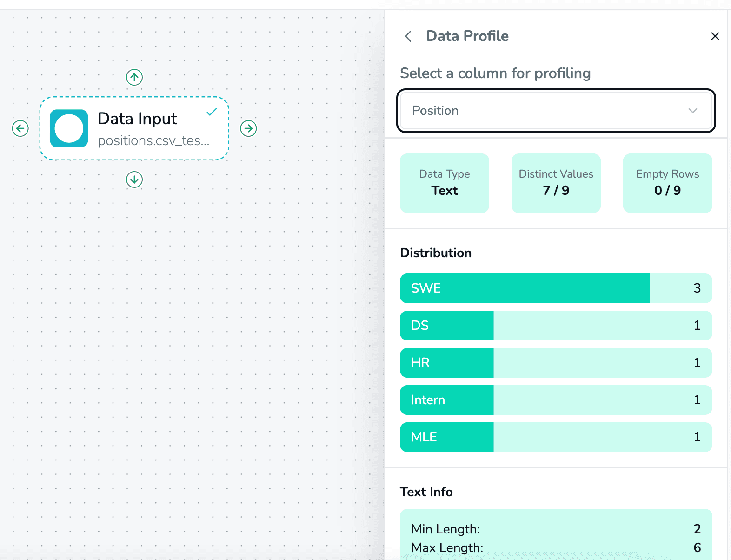
Task: Select a different column for profiling
Action: (x=556, y=111)
